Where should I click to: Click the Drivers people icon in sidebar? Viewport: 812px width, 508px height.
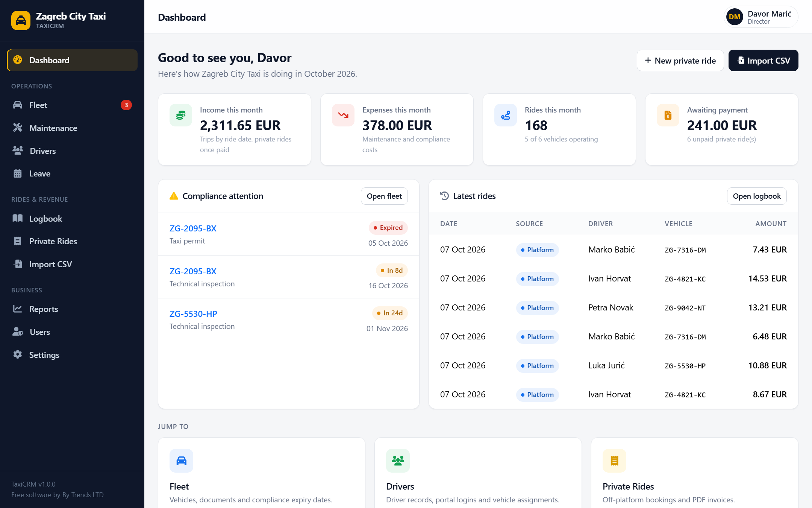point(18,151)
